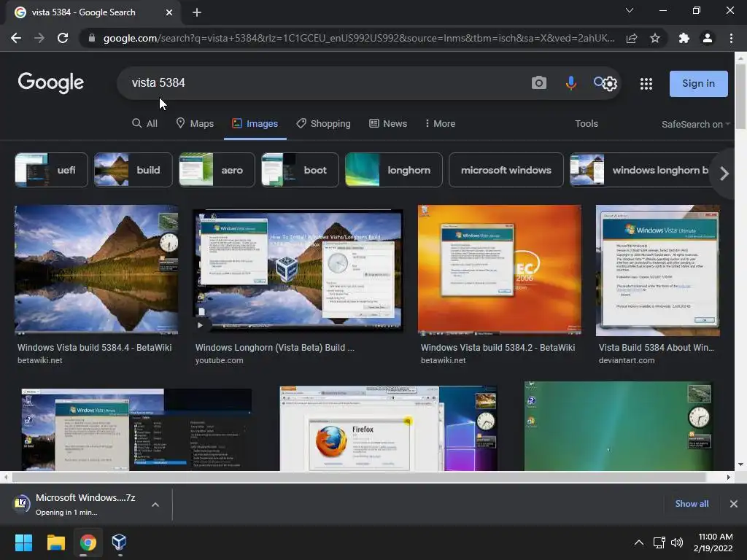Show more filter chips with right arrow
The height and width of the screenshot is (560, 747).
pyautogui.click(x=724, y=174)
